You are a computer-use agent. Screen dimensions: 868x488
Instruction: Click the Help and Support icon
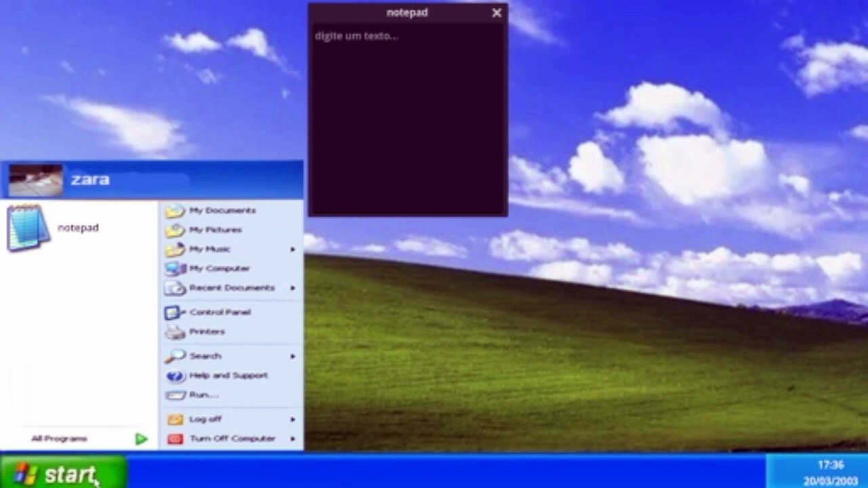[175, 375]
